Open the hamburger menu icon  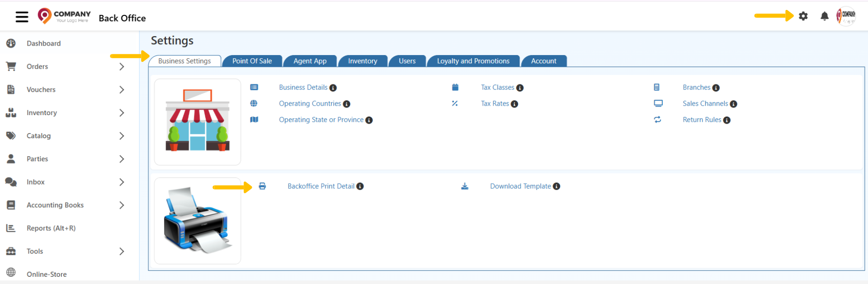(x=22, y=17)
